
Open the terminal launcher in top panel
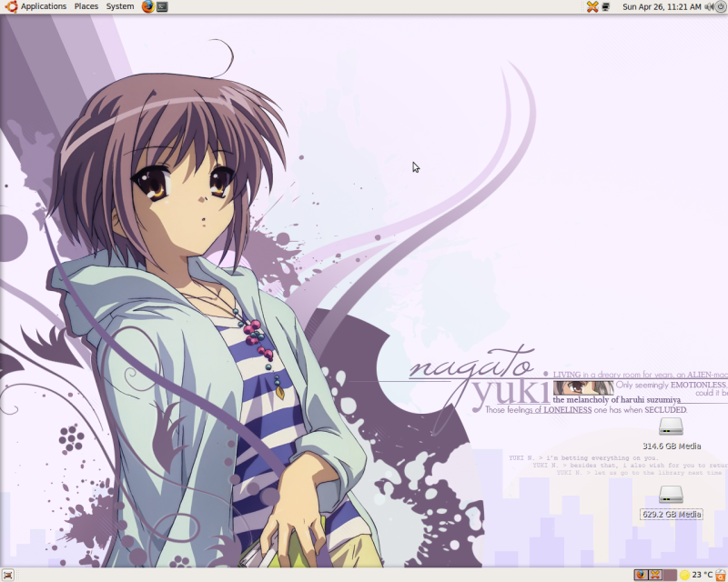click(x=162, y=6)
